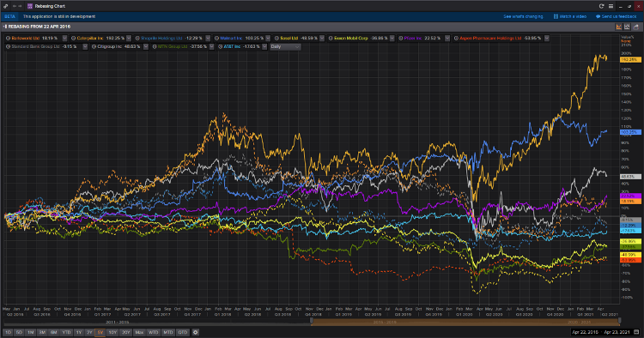The image size is (644, 338).
Task: Toggle Exxon Mobil Corp series visibility
Action: click(331, 38)
